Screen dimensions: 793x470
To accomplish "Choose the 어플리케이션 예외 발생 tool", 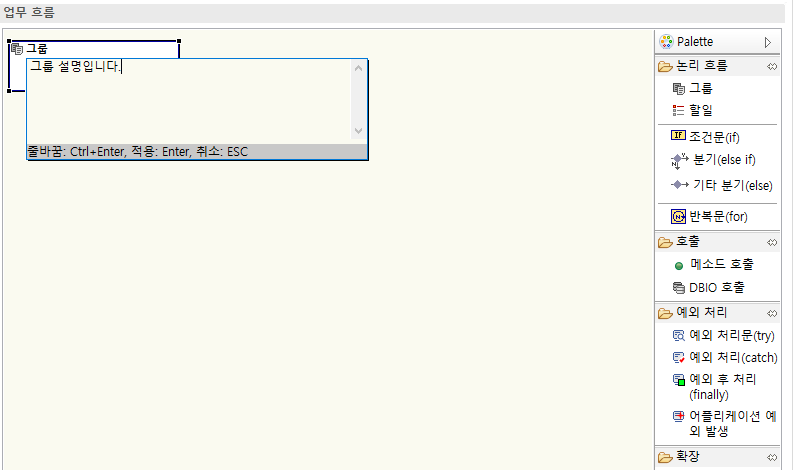I will click(x=730, y=423).
